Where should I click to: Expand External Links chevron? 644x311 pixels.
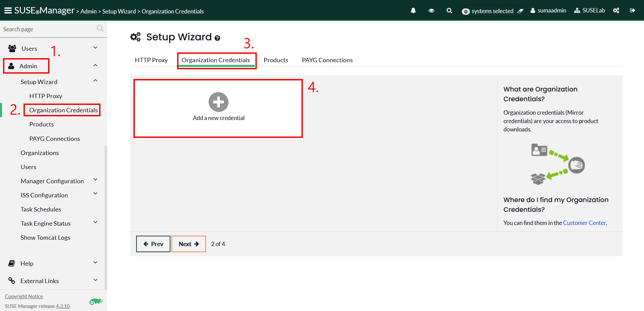[95, 280]
